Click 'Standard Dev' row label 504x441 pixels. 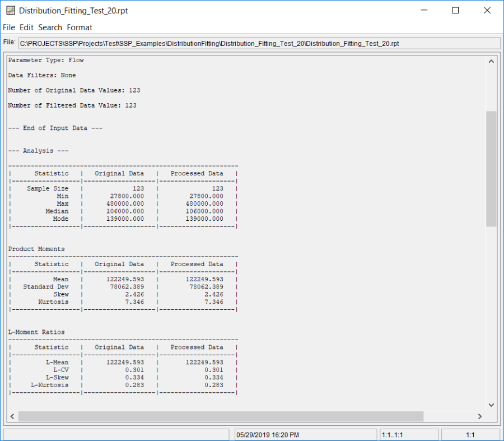point(46,287)
